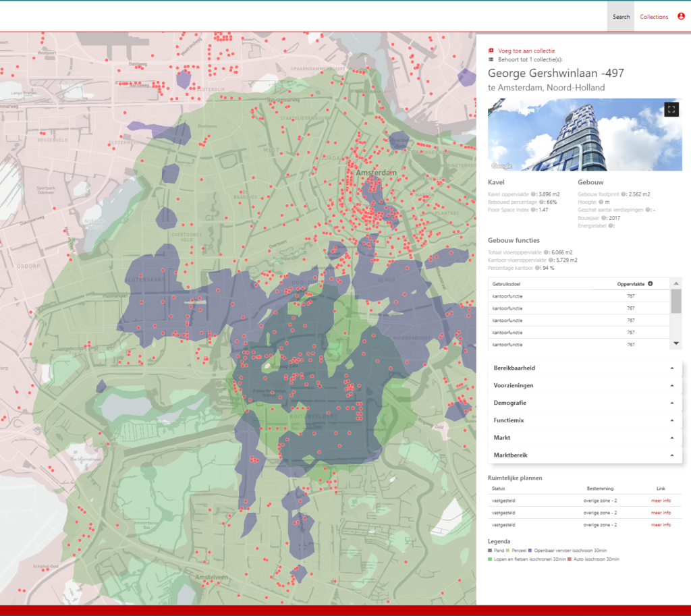The image size is (691, 616).
Task: Open first 'meer info' link in Ruimtelijke plannen
Action: coord(661,501)
